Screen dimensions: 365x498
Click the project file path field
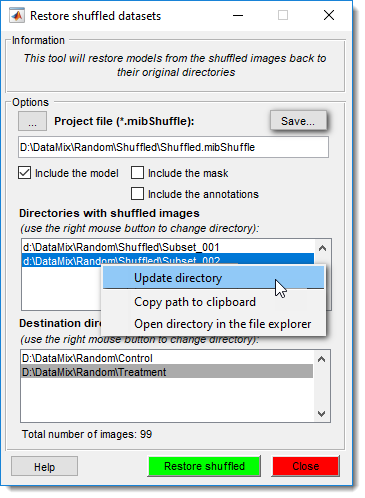click(173, 147)
